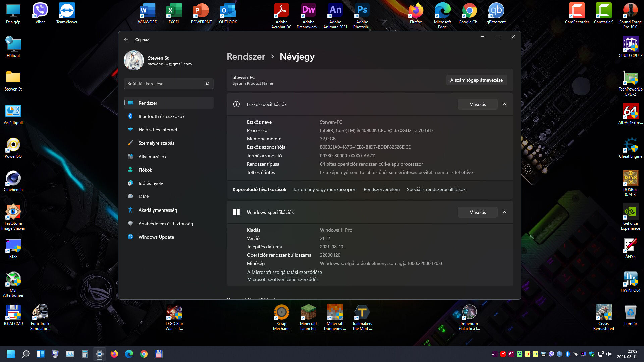Select Akadálymentesség accessibility category

(158, 210)
